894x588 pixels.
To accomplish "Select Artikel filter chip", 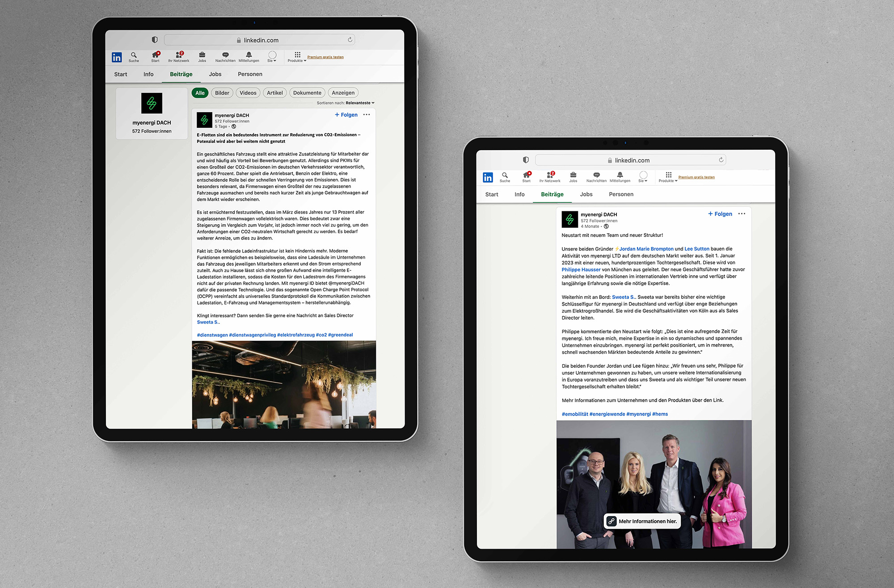I will pyautogui.click(x=275, y=93).
